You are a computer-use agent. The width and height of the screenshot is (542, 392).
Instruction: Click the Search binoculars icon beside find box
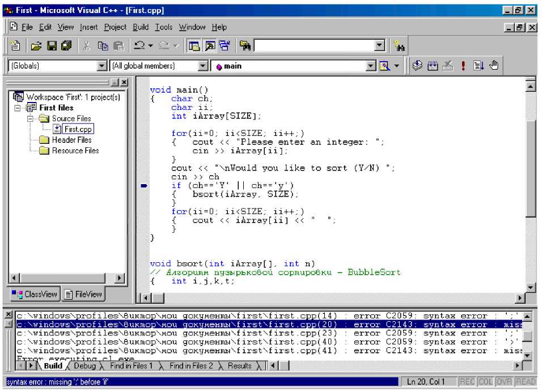400,45
